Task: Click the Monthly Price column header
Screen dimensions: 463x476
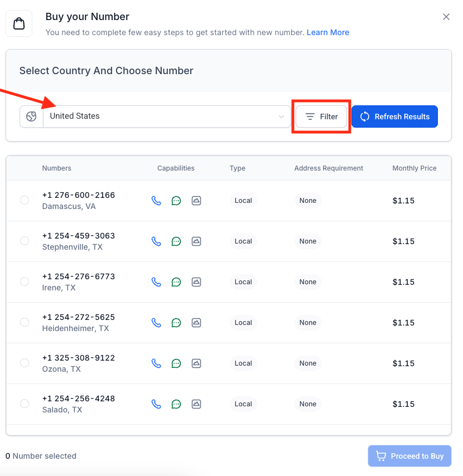Action: pyautogui.click(x=414, y=168)
